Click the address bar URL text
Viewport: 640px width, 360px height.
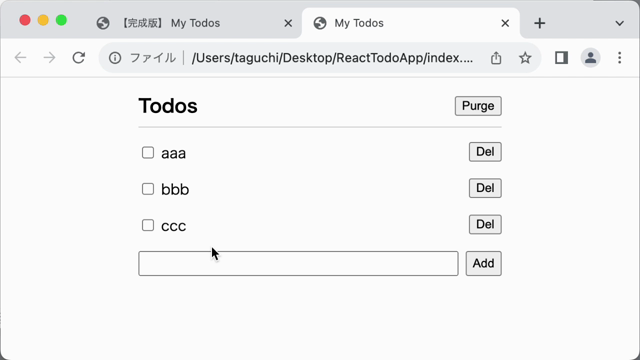(x=332, y=58)
